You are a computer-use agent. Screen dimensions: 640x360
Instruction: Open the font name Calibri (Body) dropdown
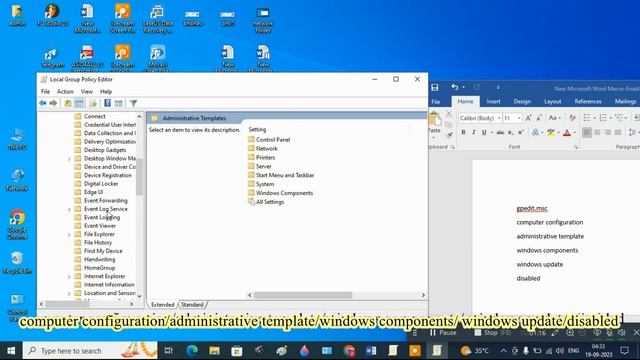pos(498,118)
